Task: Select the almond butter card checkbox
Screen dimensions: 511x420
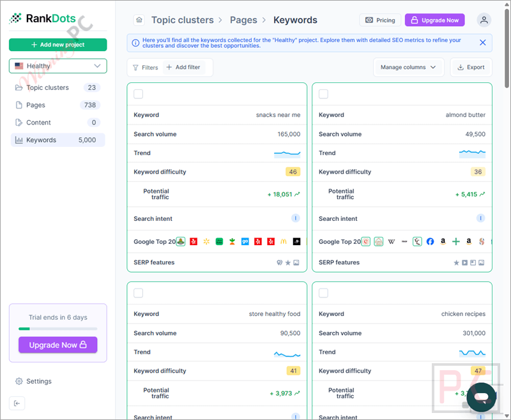Action: (x=323, y=94)
